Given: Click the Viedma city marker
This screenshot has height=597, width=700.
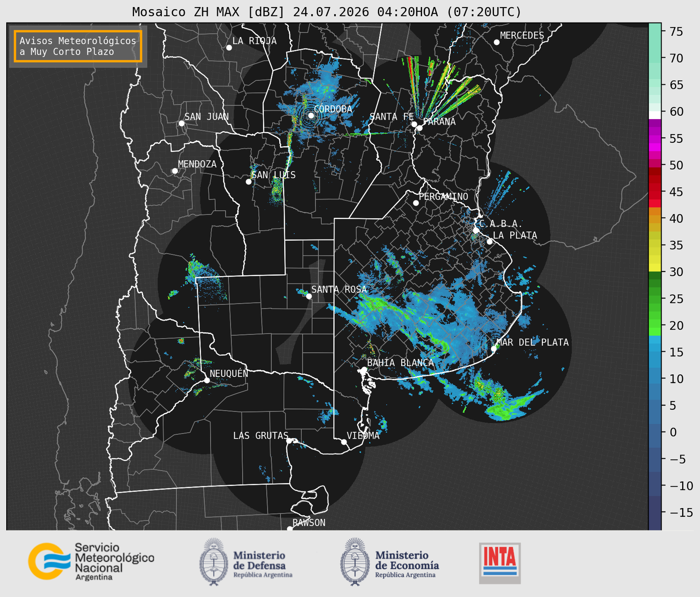Looking at the screenshot, I should coord(344,442).
